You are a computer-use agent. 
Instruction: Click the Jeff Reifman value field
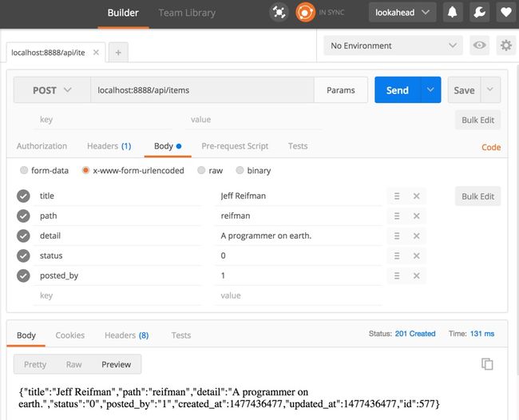[x=299, y=196]
